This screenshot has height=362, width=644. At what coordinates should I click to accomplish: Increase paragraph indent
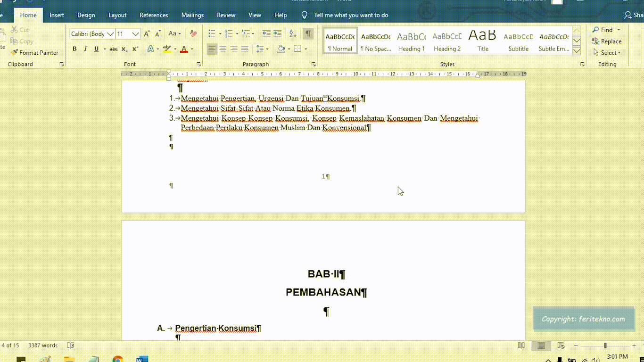(x=277, y=34)
